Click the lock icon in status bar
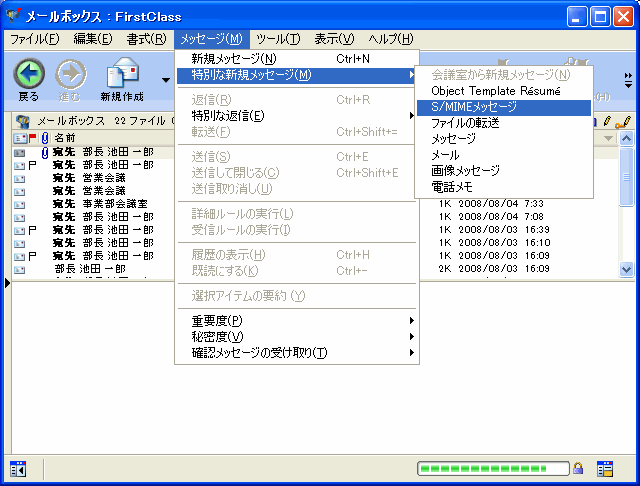640x486 pixels. point(578,468)
